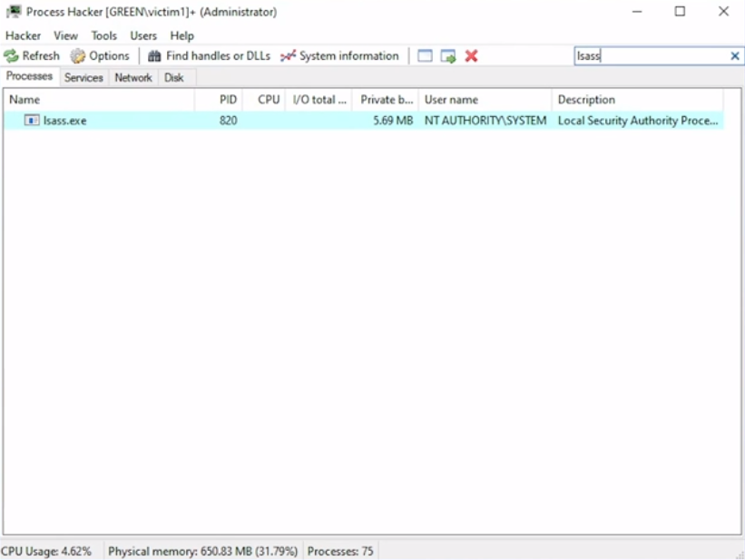Open the View menu
The image size is (745, 560).
[65, 35]
